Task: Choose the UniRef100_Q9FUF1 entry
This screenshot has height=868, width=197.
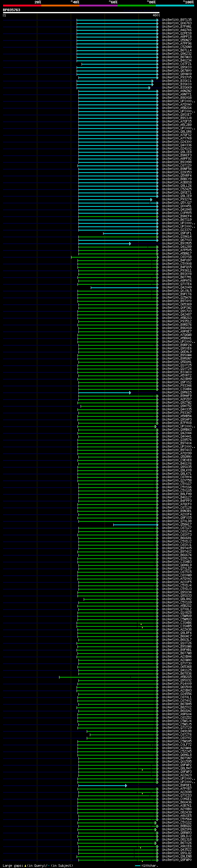Action: pyautogui.click(x=177, y=233)
